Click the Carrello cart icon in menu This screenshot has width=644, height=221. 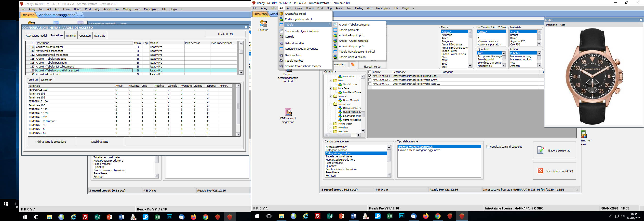(281, 37)
